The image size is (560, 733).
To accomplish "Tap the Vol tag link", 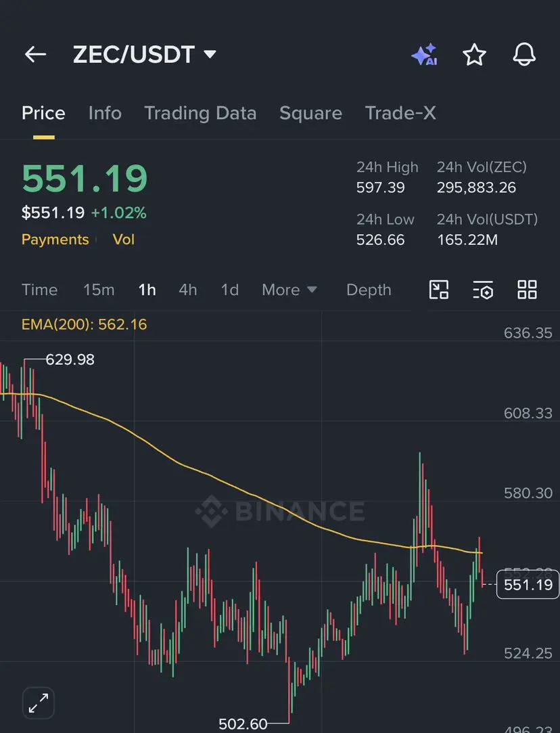I will [x=123, y=240].
